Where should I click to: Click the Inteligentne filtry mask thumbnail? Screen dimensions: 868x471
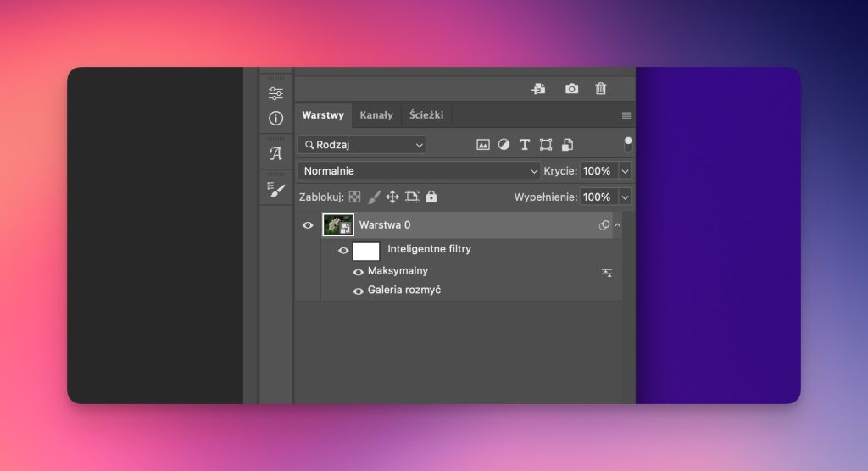(366, 251)
